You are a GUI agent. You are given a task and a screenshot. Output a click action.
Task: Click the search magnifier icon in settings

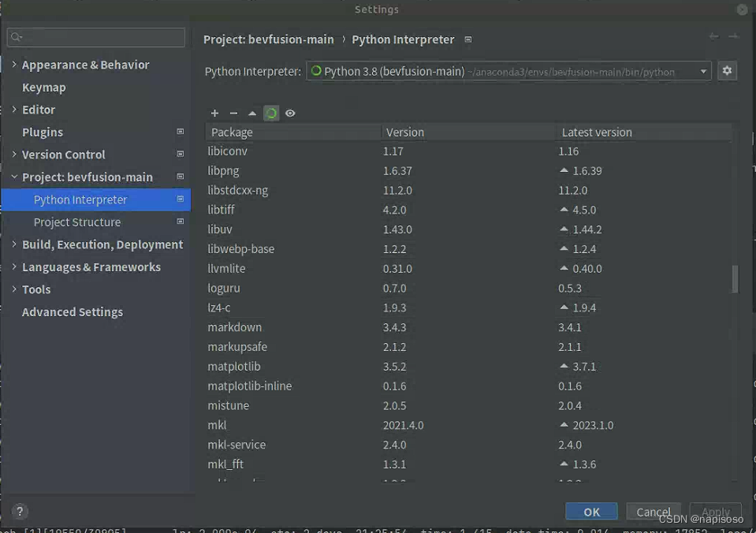(16, 37)
